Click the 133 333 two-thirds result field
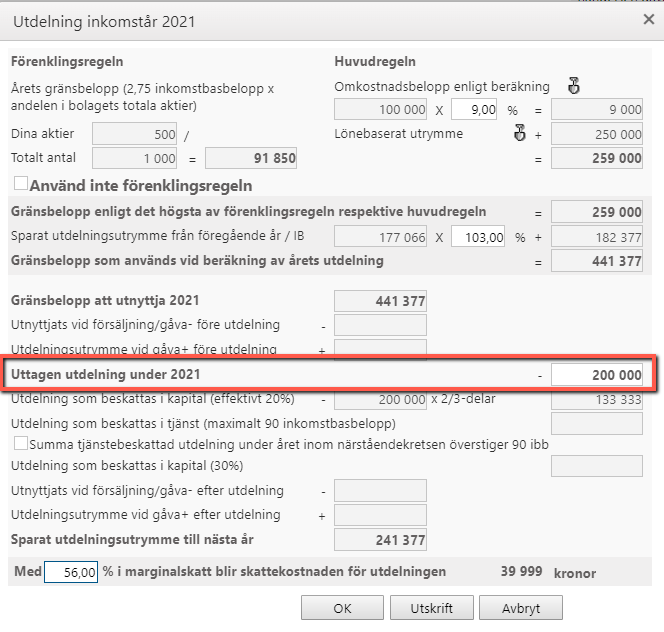The image size is (664, 632). pyautogui.click(x=597, y=399)
